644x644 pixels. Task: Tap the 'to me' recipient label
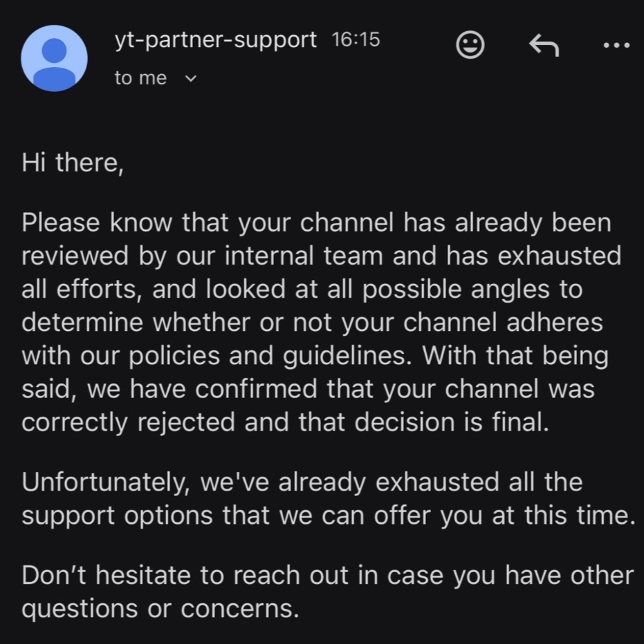[x=140, y=78]
